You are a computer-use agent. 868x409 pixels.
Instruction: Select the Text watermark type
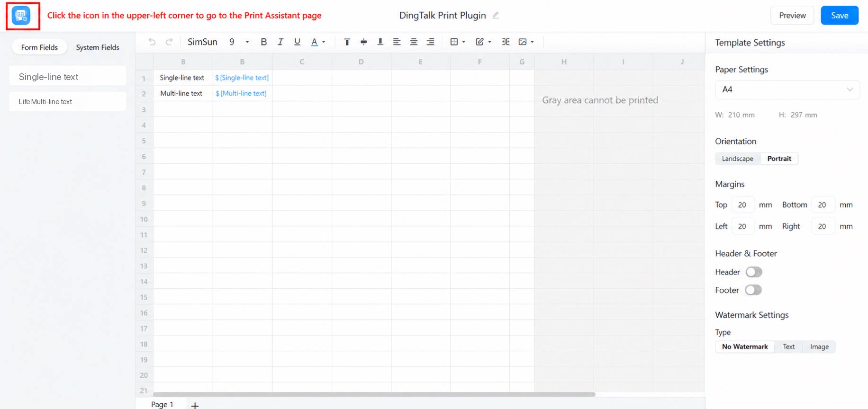[x=788, y=347]
